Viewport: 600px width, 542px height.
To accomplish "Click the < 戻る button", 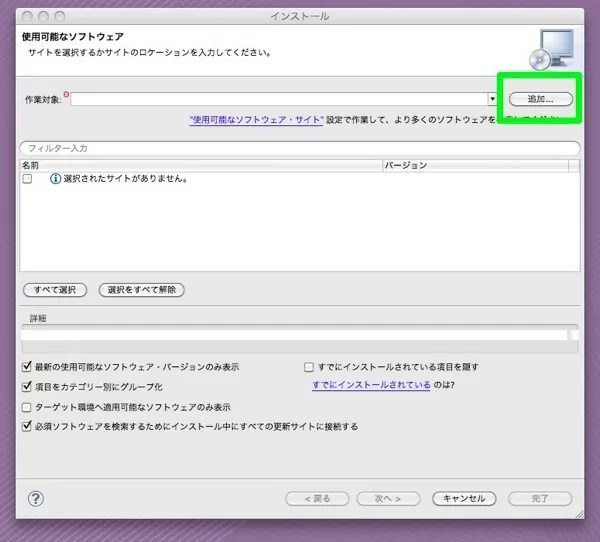I will click(x=317, y=498).
